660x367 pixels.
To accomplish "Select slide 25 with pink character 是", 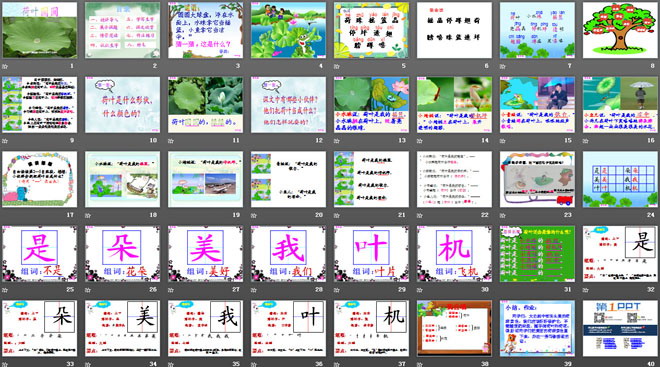I will click(x=40, y=254).
